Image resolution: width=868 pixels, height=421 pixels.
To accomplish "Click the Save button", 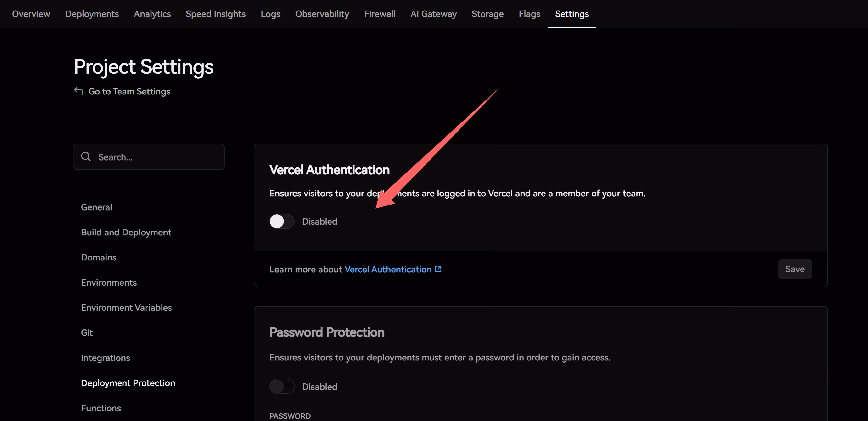I will click(x=795, y=269).
